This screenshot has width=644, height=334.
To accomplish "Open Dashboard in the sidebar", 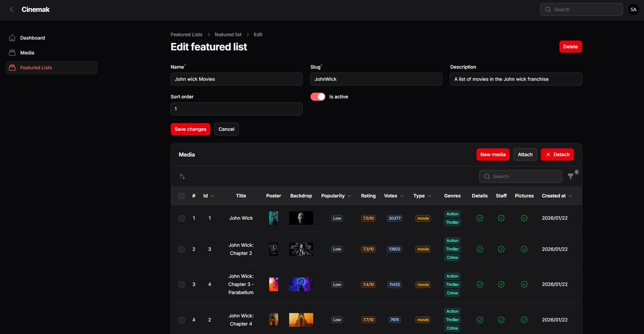I will pos(52,38).
